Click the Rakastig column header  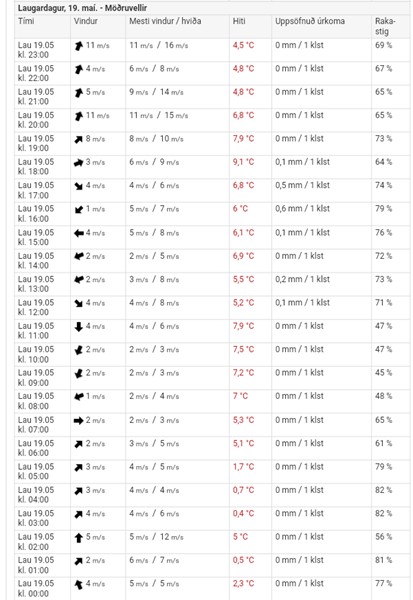click(x=385, y=26)
